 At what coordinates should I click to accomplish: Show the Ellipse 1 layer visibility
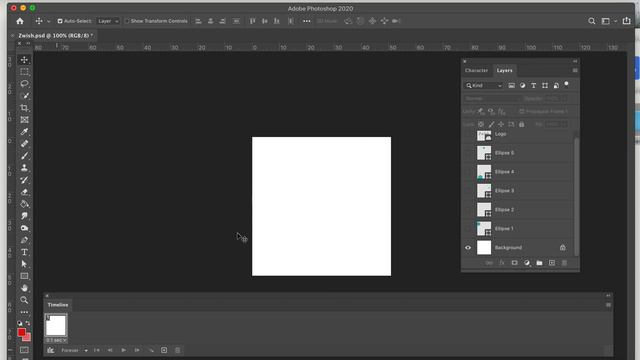468,229
